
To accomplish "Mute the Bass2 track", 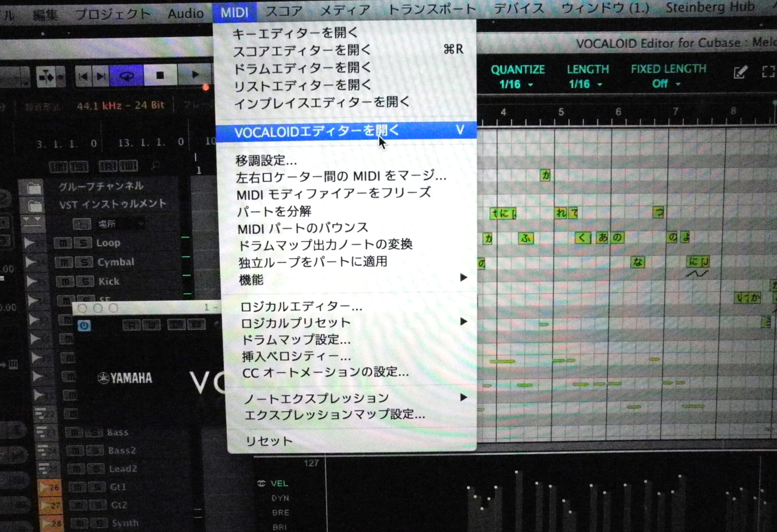I will point(75,451).
